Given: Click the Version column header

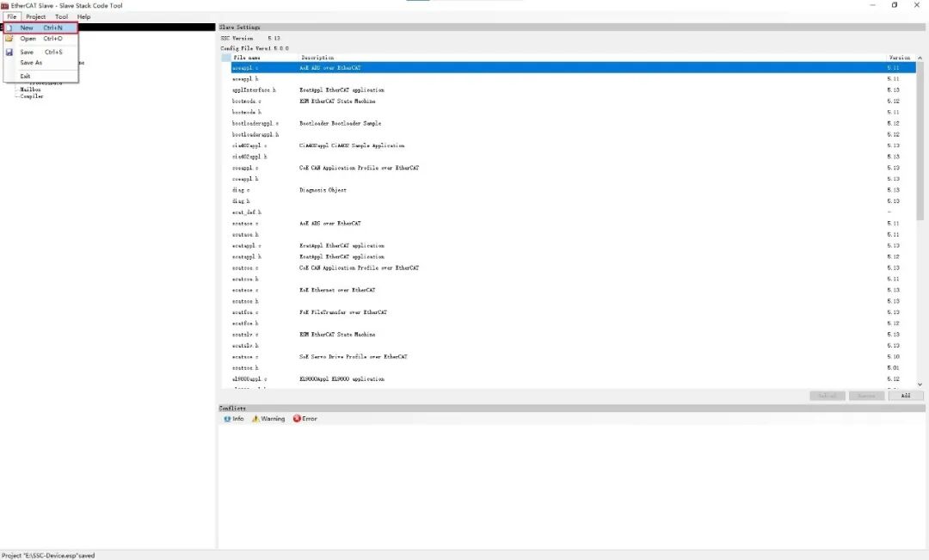Looking at the screenshot, I should (900, 58).
